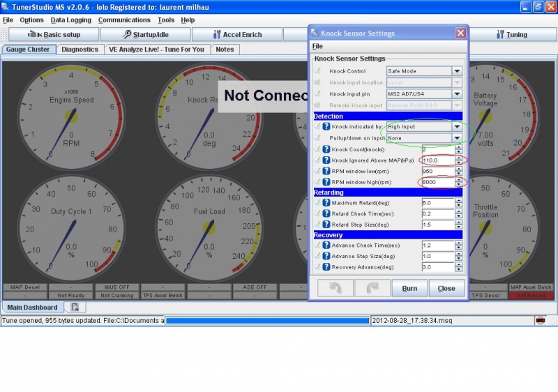This screenshot has height=392, width=558.
Task: Select the Main Dashboard tab
Action: point(32,307)
